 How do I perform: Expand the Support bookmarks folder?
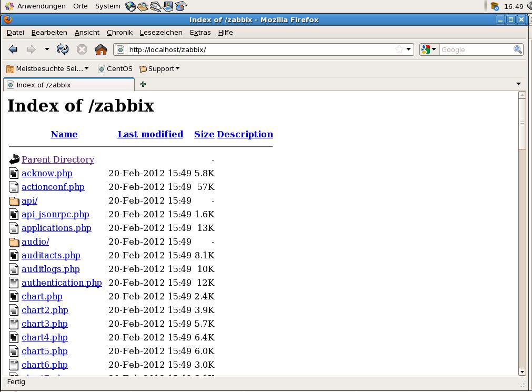coord(159,69)
